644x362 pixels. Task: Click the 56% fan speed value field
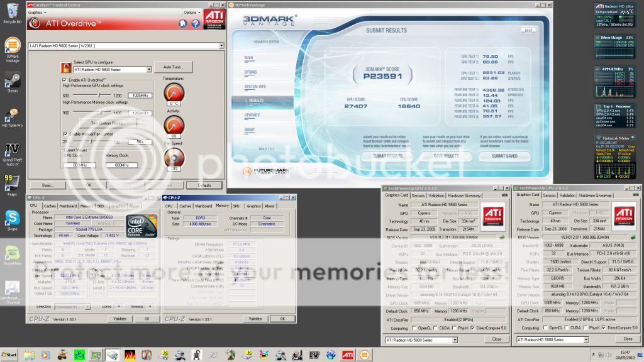(x=140, y=141)
